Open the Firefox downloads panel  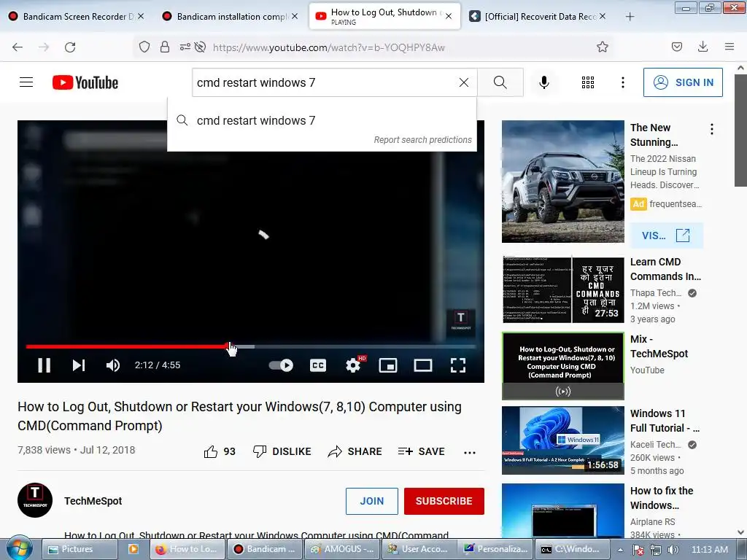(703, 47)
